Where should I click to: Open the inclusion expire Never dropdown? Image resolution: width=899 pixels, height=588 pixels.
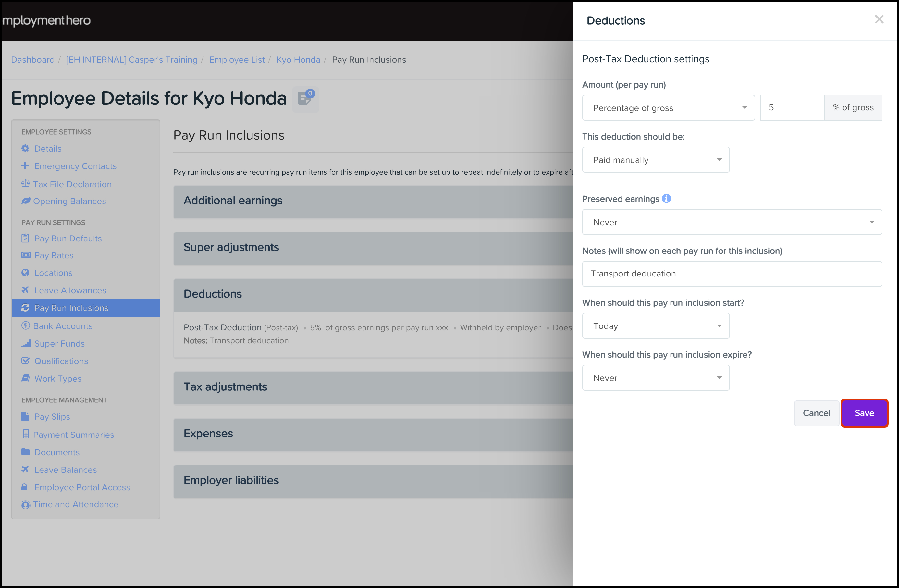(x=655, y=378)
